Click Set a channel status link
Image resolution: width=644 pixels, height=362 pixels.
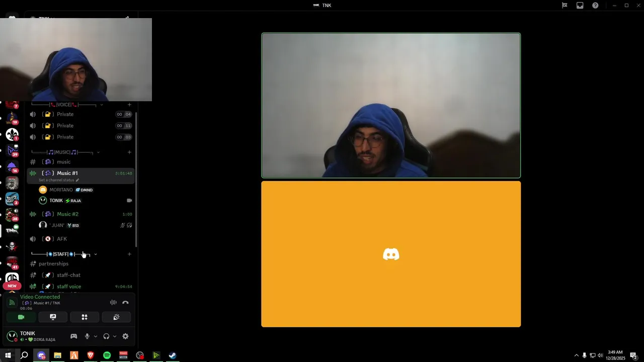(x=59, y=180)
